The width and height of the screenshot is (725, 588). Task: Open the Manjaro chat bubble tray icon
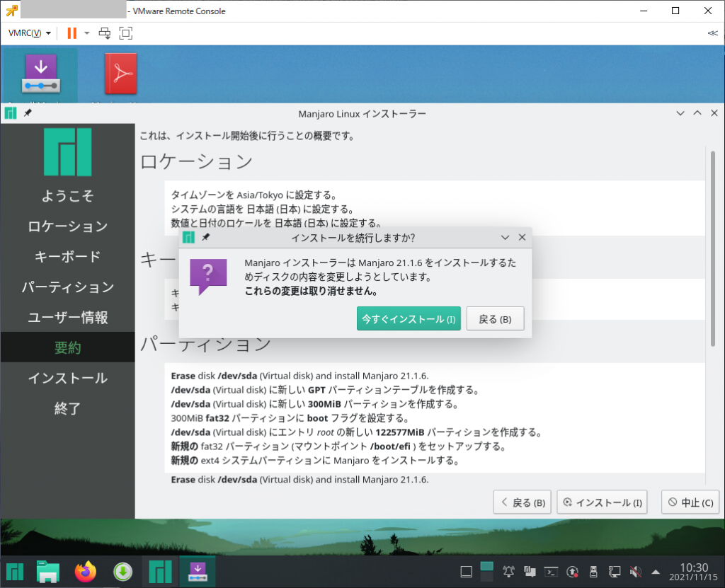tap(530, 572)
